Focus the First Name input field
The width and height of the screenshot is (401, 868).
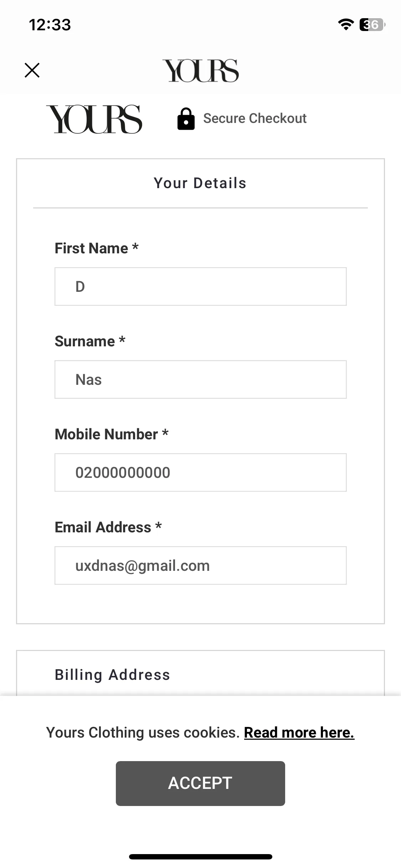pos(200,286)
